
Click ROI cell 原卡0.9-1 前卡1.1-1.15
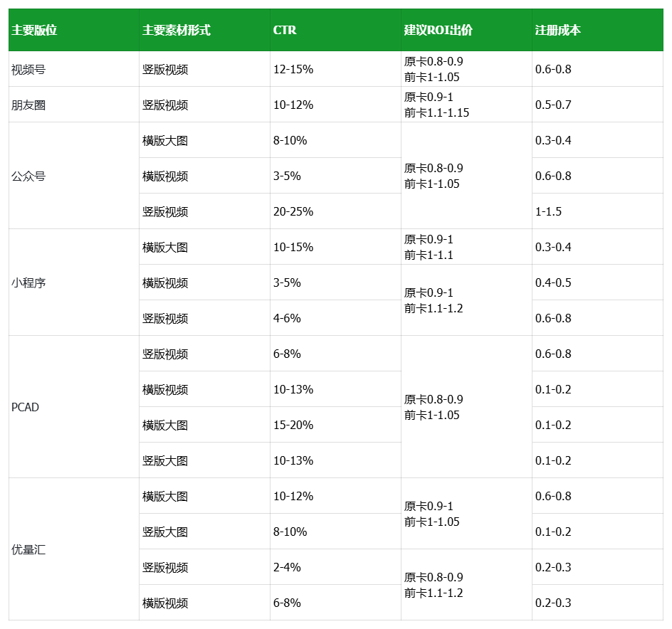tap(466, 105)
